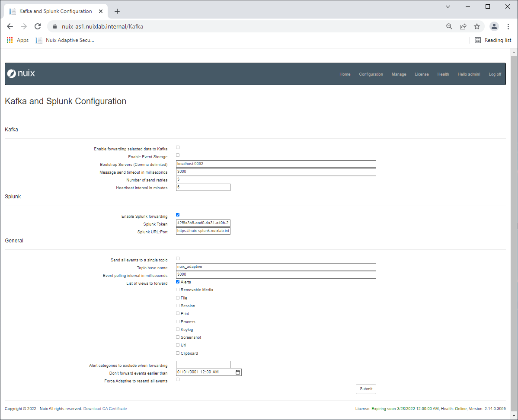Click the Message send timeout field
The width and height of the screenshot is (518, 420).
(276, 172)
